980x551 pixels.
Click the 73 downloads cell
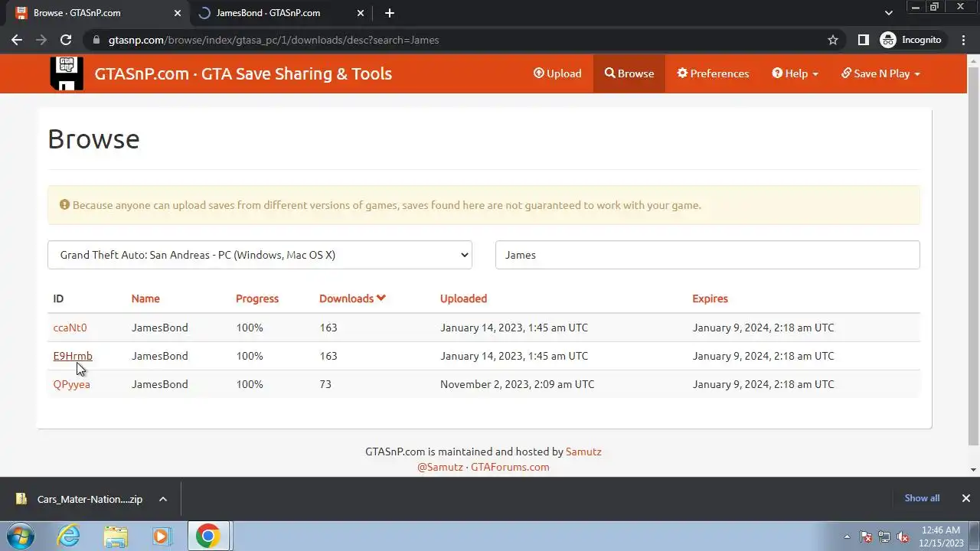coord(325,384)
